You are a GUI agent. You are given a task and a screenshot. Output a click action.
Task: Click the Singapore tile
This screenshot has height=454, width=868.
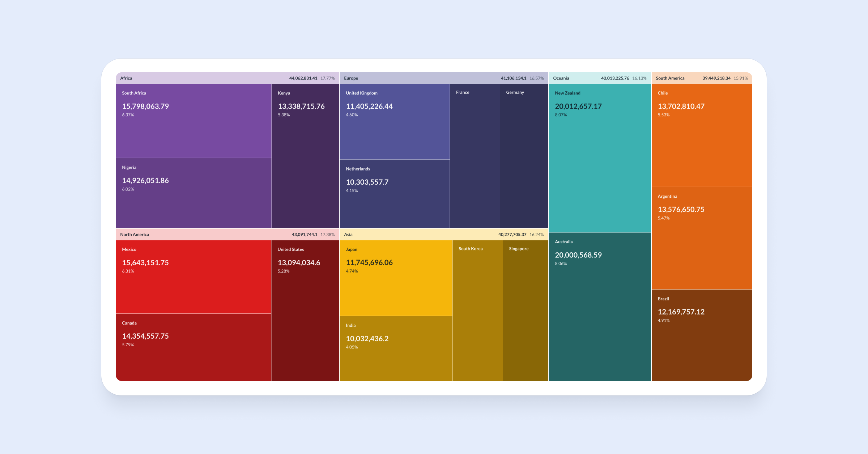point(526,310)
